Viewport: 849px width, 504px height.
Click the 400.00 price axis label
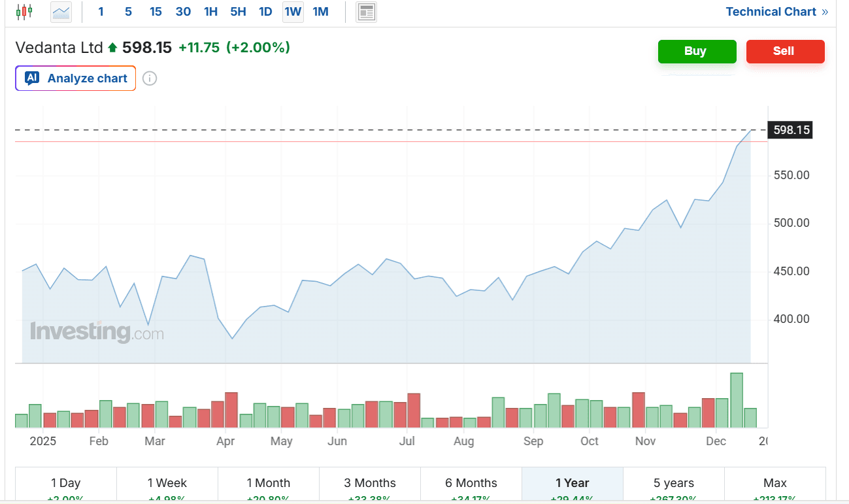coord(791,319)
